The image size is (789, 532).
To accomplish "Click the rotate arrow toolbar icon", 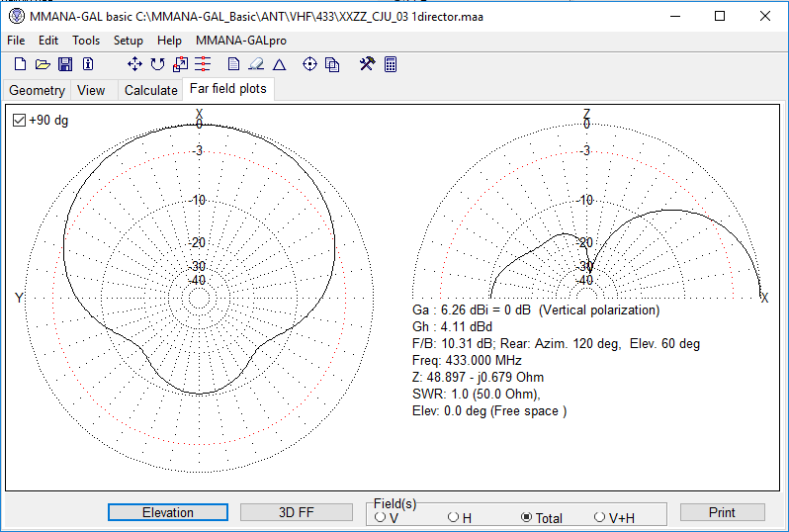I will (157, 64).
